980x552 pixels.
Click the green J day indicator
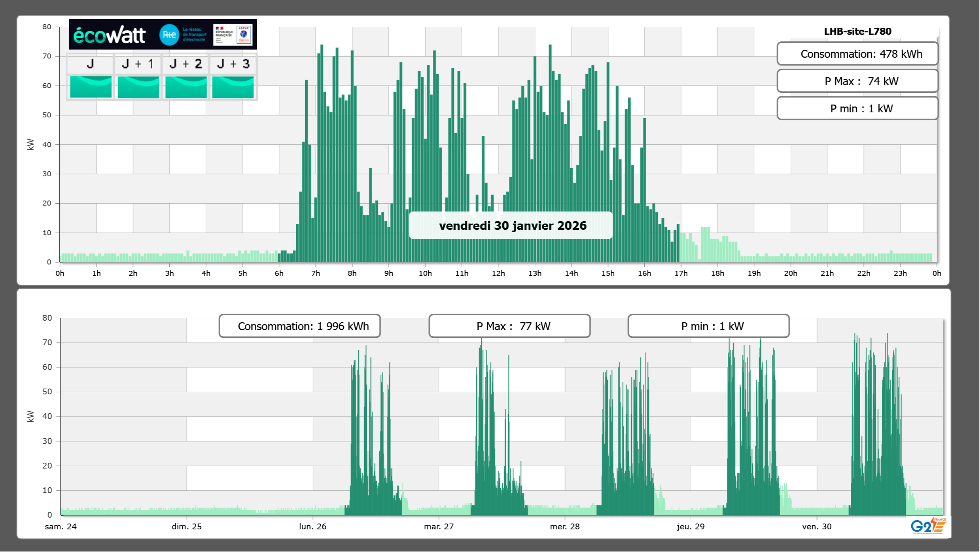[x=91, y=87]
